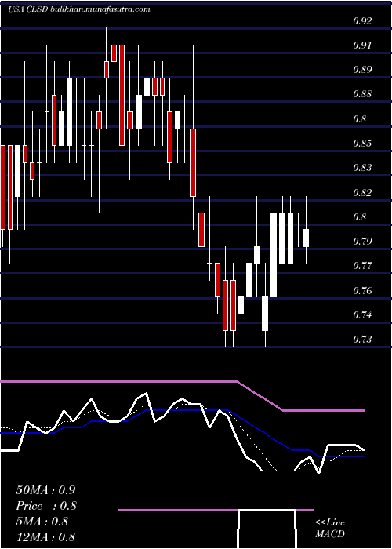Click the <<Live MACD label
Screen dimensions: 392x549
[x=330, y=529]
